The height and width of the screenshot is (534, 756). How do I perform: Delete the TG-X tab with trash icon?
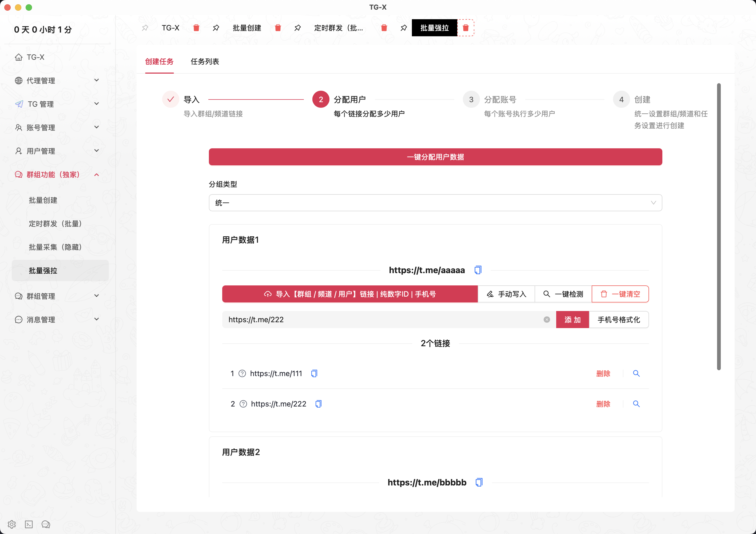pyautogui.click(x=196, y=28)
